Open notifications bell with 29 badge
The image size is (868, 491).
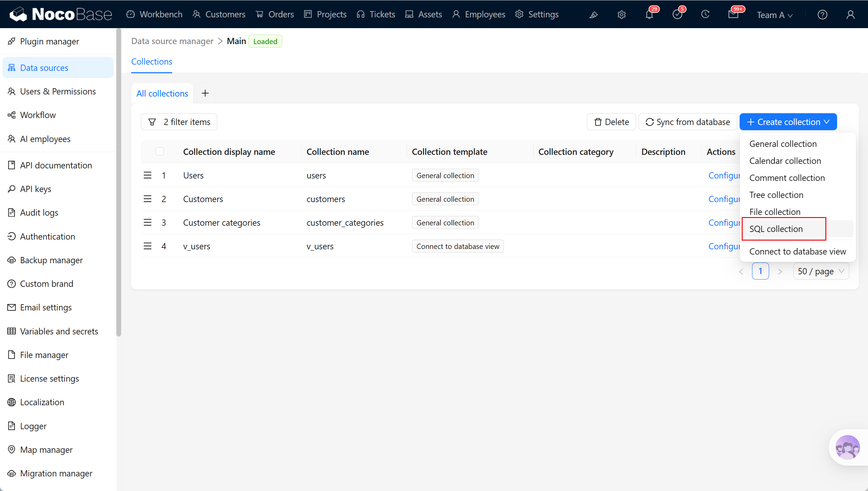[649, 15]
